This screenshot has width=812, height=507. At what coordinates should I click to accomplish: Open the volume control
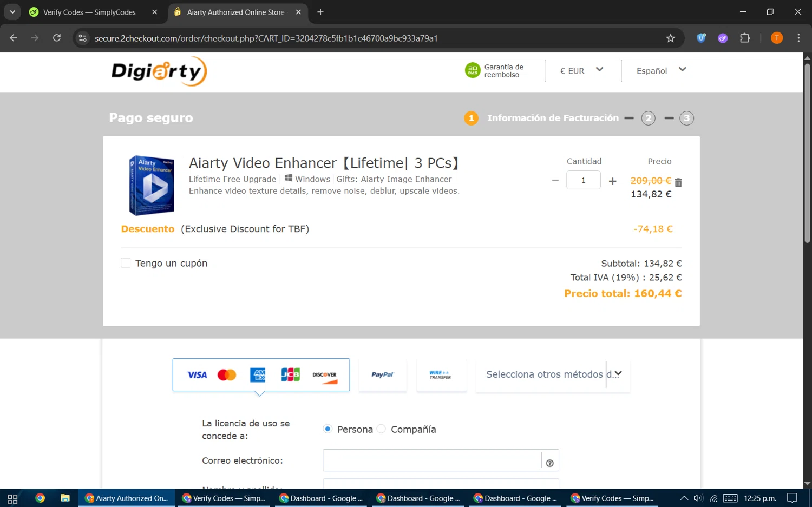click(698, 498)
